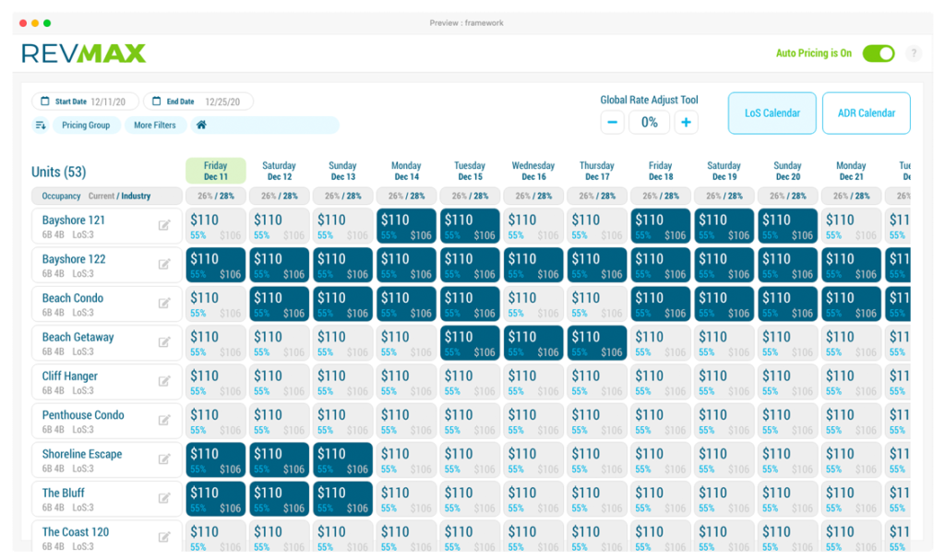This screenshot has width=945, height=560.
Task: Select the Friday Dec 11 column header
Action: [x=214, y=170]
